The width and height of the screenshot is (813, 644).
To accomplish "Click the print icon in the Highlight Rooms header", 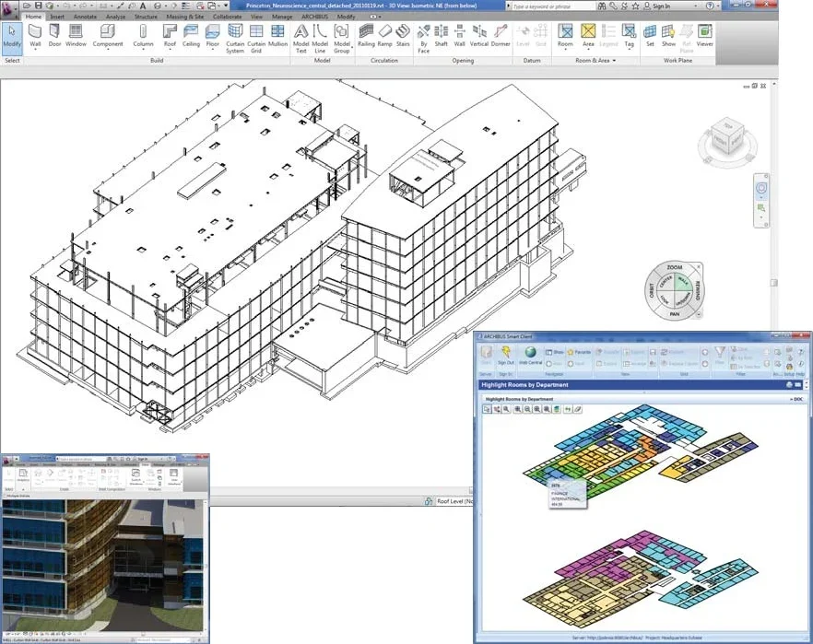I will [789, 384].
